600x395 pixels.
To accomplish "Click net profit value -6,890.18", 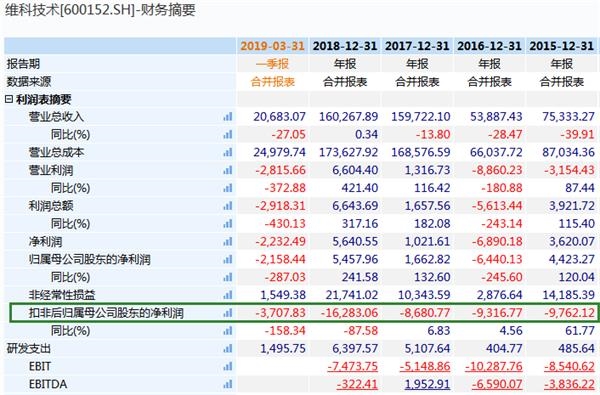I will tap(497, 242).
